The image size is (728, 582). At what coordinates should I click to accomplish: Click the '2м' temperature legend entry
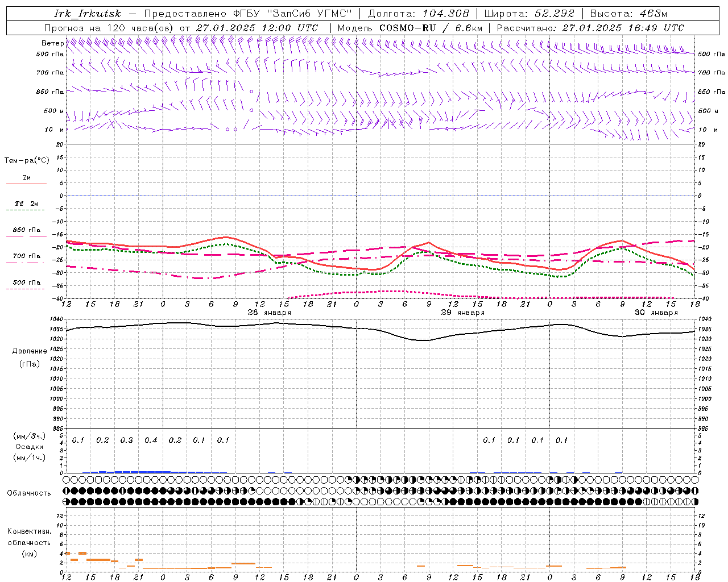click(x=27, y=178)
